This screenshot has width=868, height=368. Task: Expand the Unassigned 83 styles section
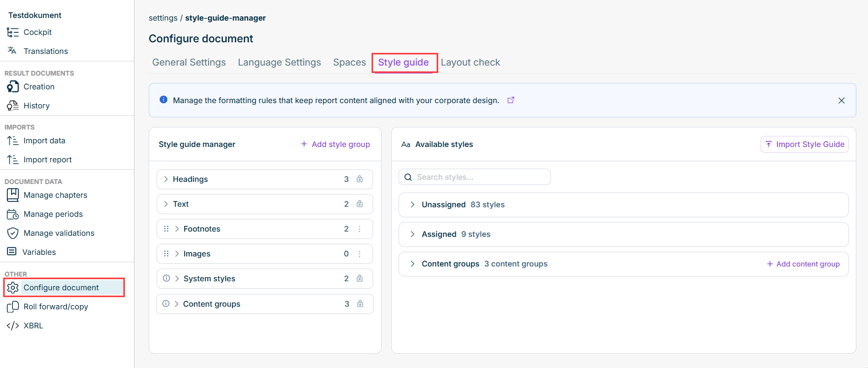pyautogui.click(x=412, y=205)
